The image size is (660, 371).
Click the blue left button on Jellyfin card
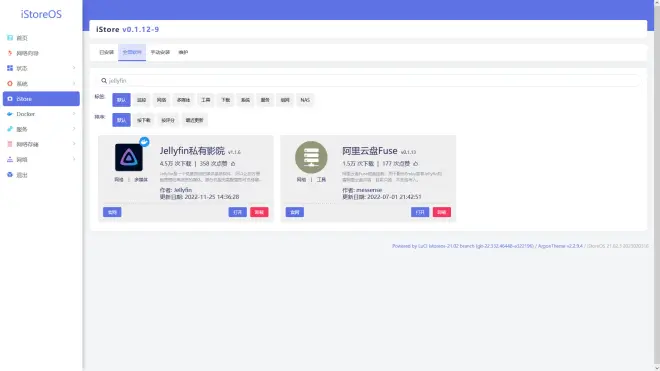coord(112,212)
